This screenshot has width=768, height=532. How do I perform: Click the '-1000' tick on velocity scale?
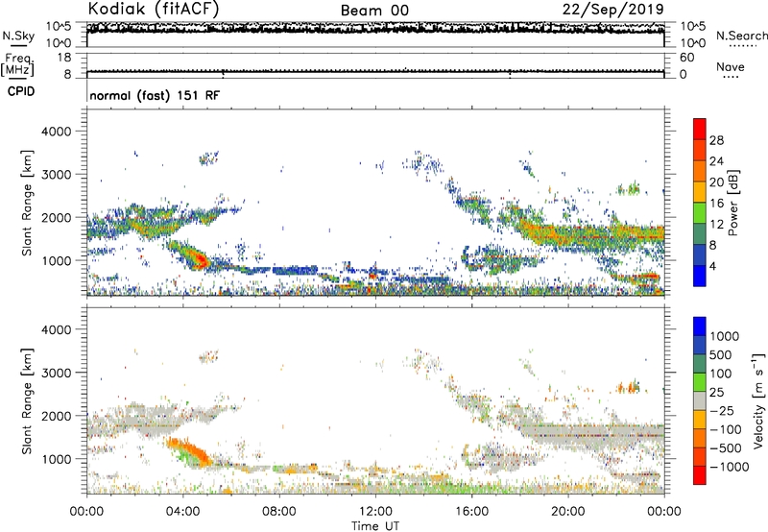pos(729,467)
